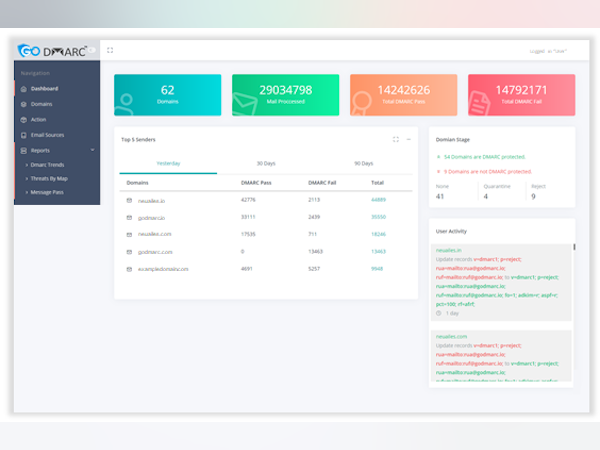Toggle the sidebar switch beside GoDMARC logo

[x=91, y=49]
